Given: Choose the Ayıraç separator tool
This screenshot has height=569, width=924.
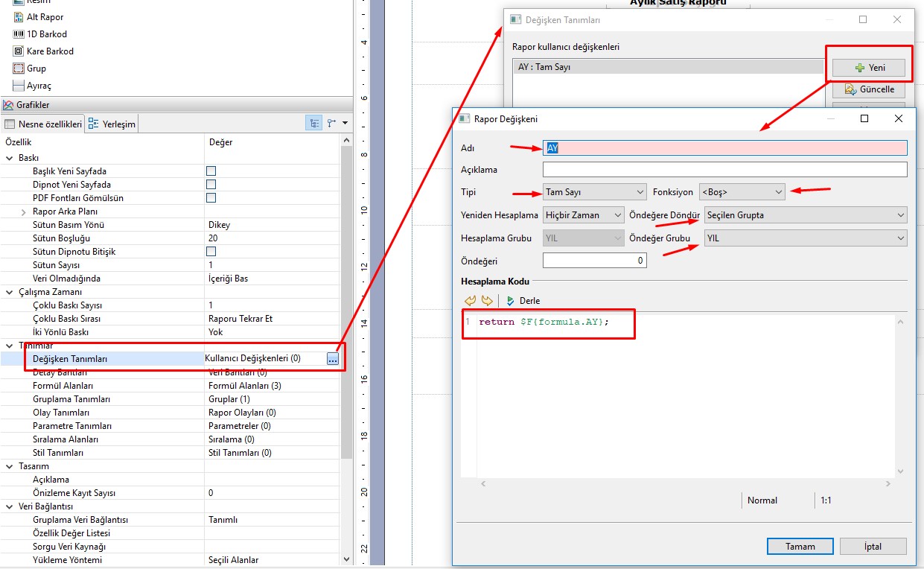Looking at the screenshot, I should (39, 86).
